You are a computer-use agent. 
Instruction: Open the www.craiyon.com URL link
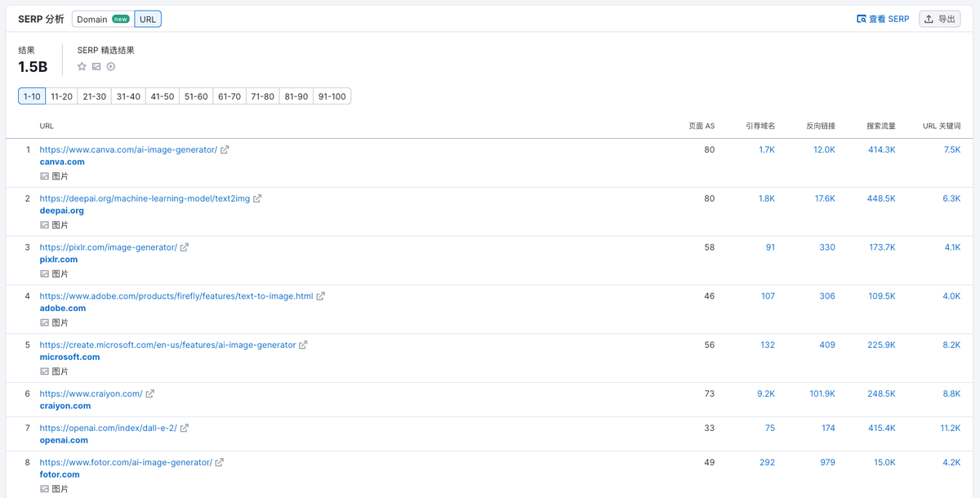91,394
